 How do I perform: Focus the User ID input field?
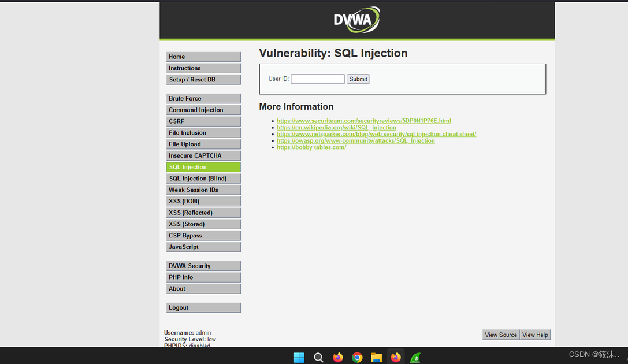(318, 79)
